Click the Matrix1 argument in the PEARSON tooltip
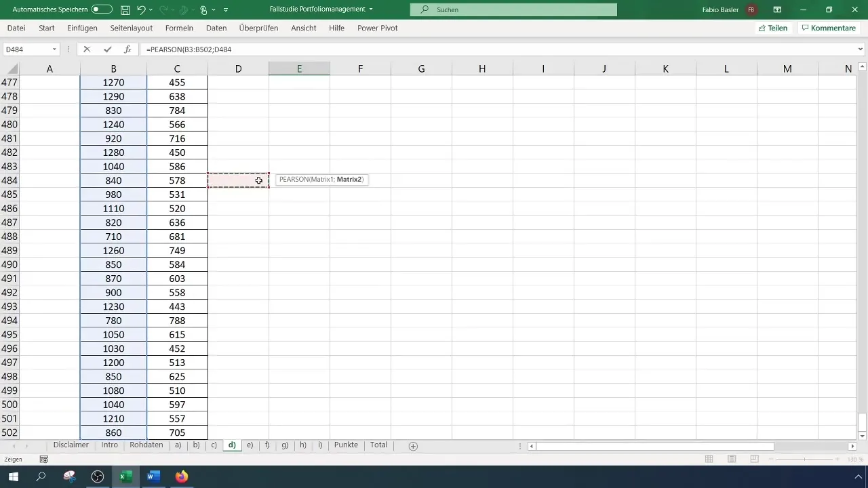868x488 pixels. 321,180
